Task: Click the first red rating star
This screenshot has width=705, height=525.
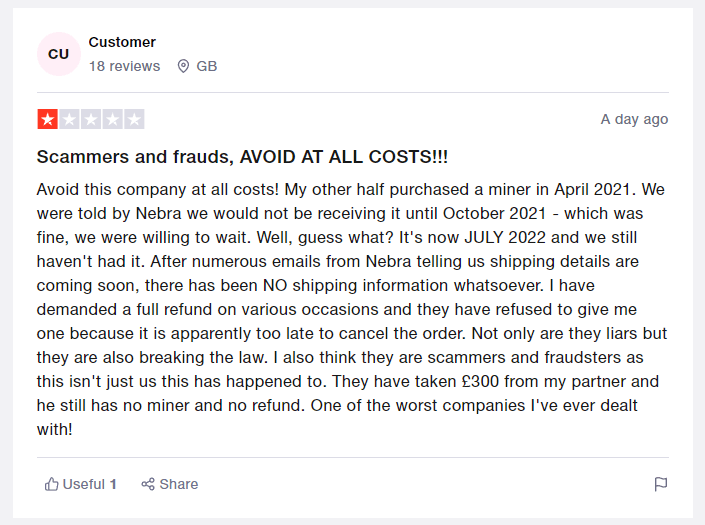Action: (47, 120)
